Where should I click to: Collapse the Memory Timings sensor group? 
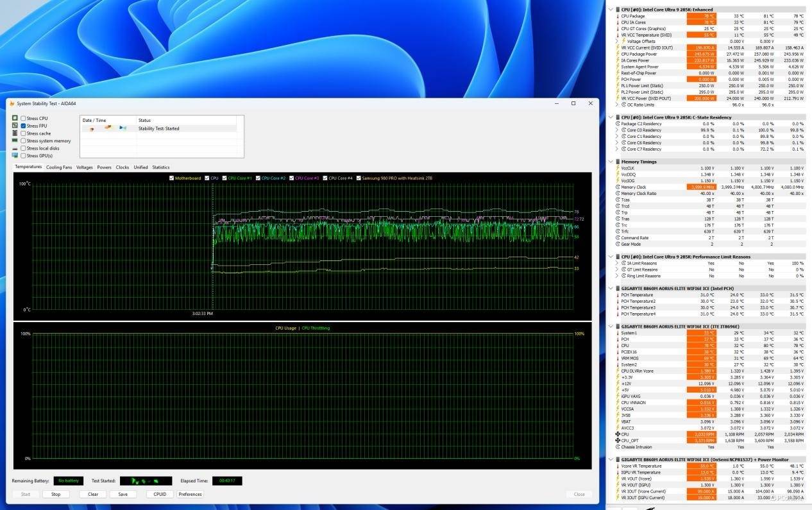click(x=611, y=162)
